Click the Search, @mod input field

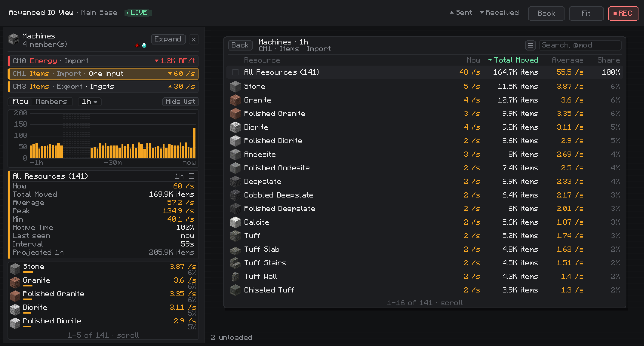[580, 45]
